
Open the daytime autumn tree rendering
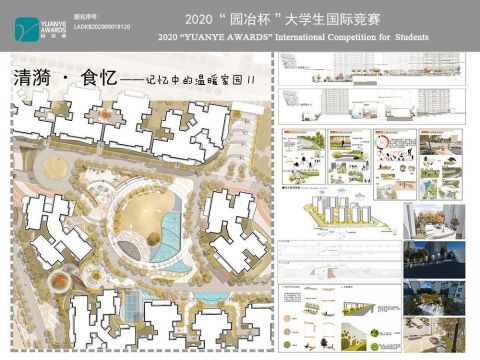(x=434, y=222)
